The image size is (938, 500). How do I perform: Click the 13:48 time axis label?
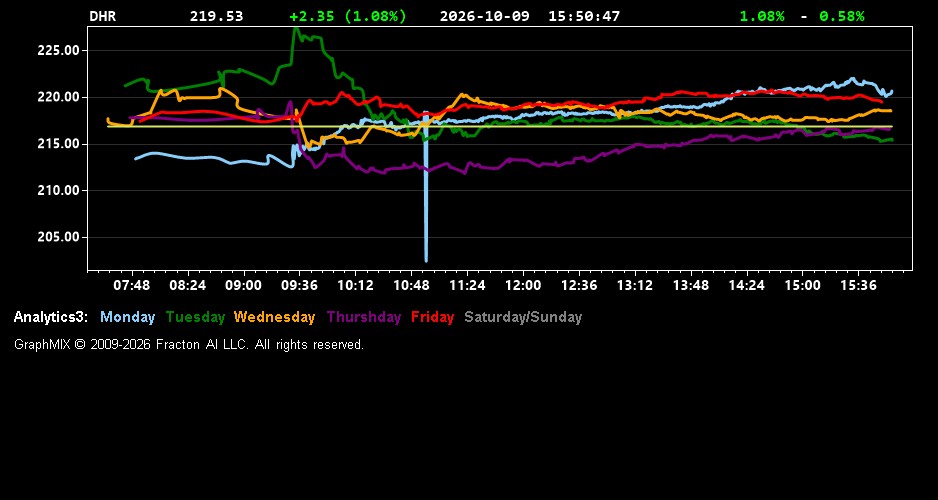pos(691,286)
